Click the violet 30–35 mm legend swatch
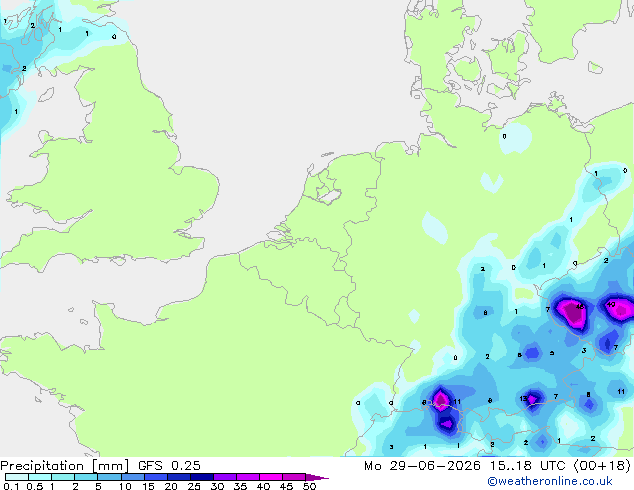Viewport: 634px width, 490px height. [225, 477]
